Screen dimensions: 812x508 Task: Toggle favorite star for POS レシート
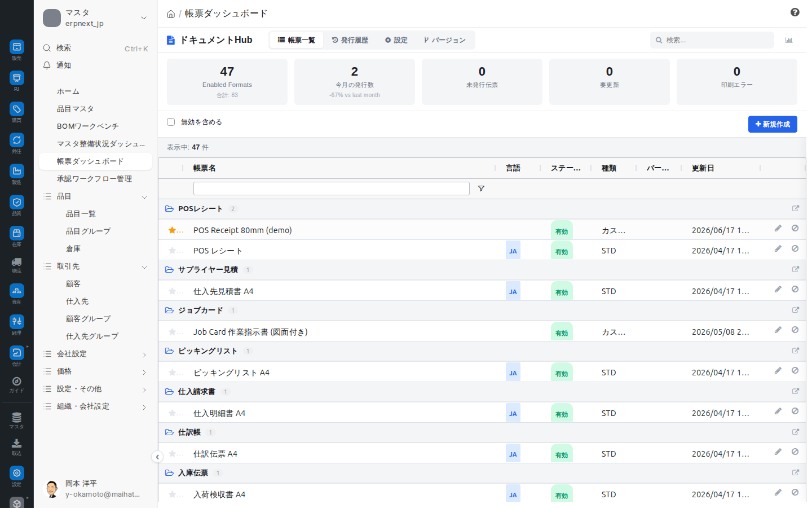pos(172,250)
